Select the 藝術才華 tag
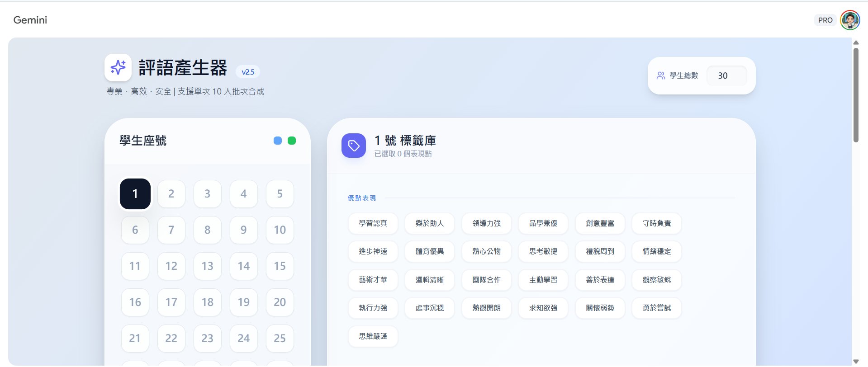The image size is (868, 367). 373,280
